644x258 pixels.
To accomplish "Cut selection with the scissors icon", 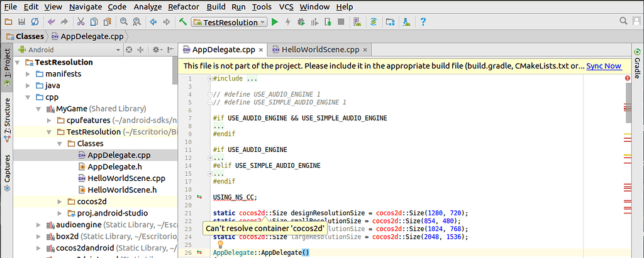I will coord(81,22).
